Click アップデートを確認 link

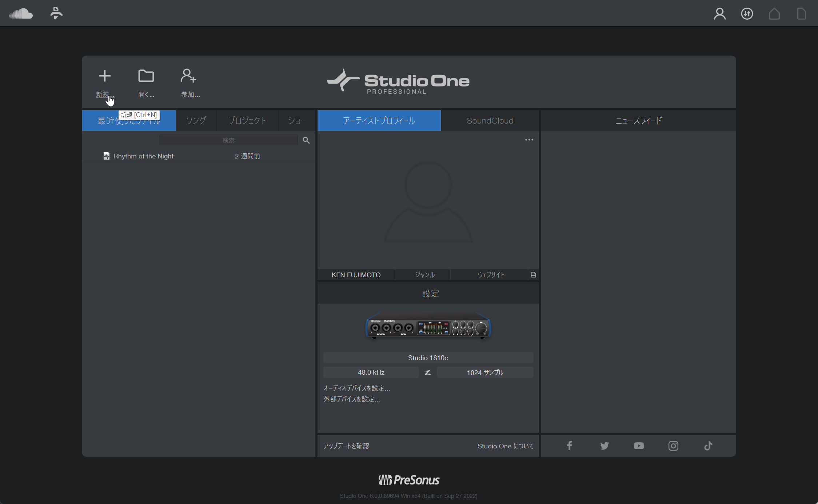click(x=346, y=446)
